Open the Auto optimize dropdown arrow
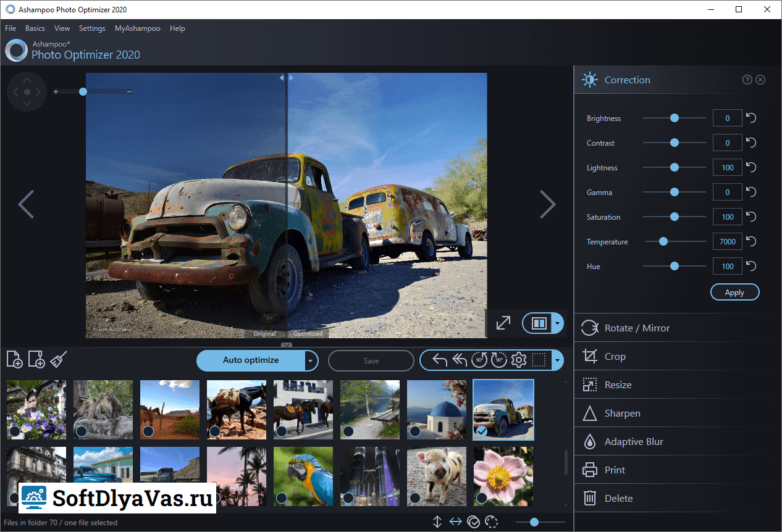 coord(311,360)
